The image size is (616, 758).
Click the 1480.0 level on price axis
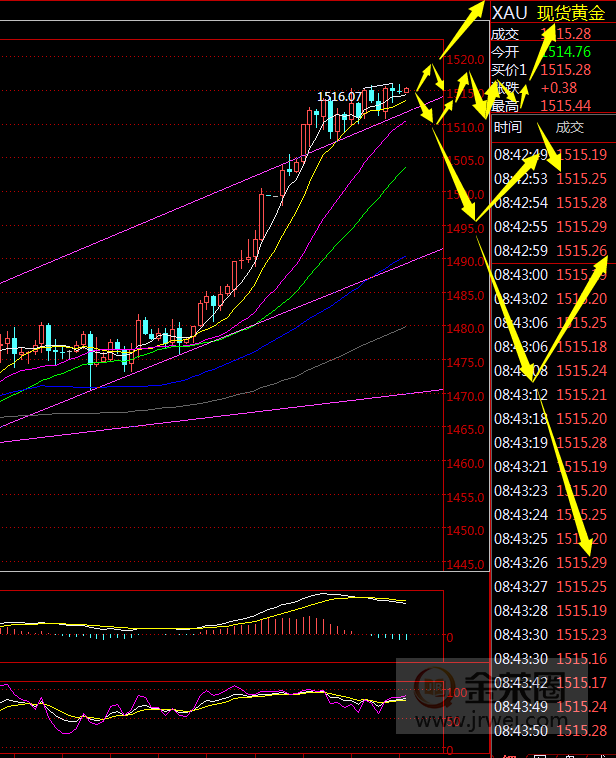(x=465, y=329)
